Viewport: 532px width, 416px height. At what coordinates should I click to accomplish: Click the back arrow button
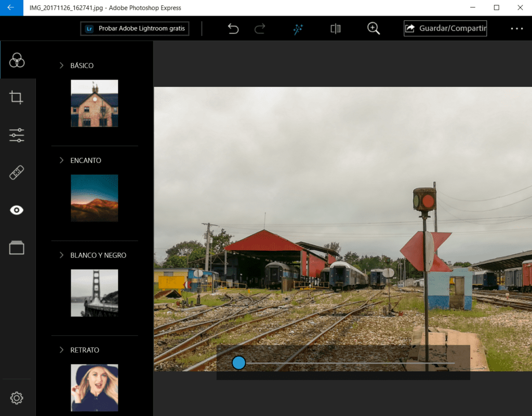click(x=11, y=7)
